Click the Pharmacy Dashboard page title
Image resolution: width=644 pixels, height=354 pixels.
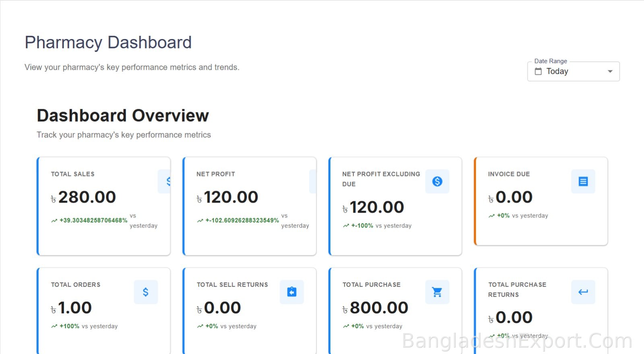pyautogui.click(x=108, y=43)
